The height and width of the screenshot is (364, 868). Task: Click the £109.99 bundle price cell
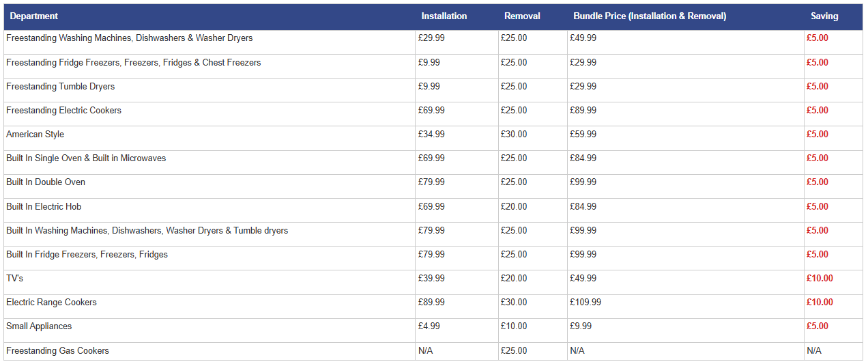585,303
